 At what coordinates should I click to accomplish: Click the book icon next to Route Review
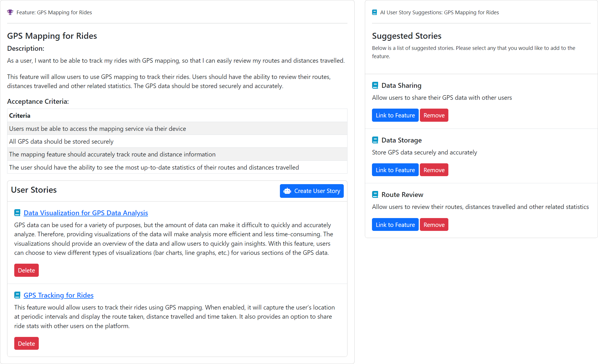(x=375, y=194)
